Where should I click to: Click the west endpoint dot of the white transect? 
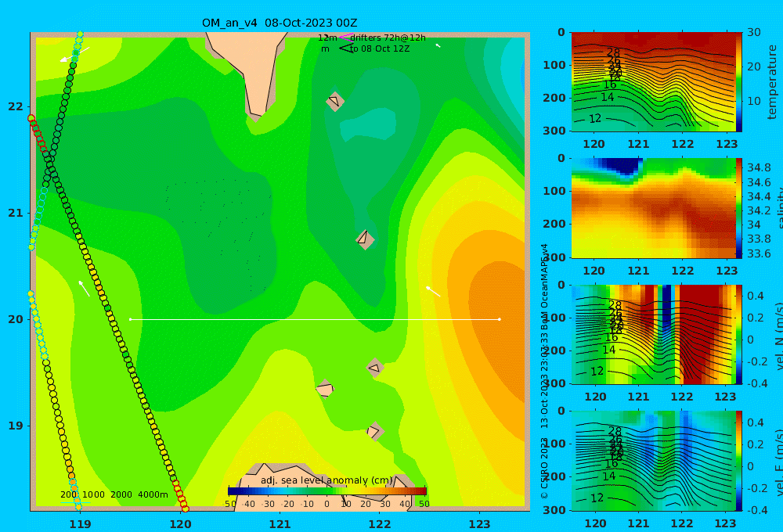[130, 319]
